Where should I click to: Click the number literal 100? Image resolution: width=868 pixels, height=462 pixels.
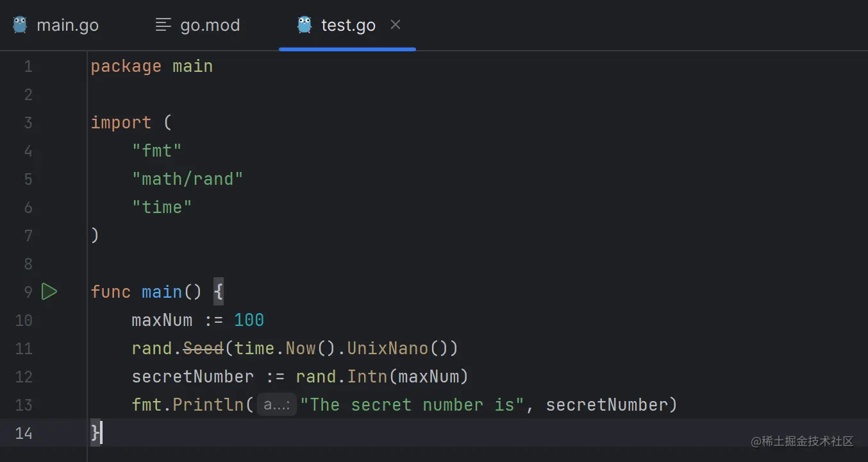(x=249, y=320)
